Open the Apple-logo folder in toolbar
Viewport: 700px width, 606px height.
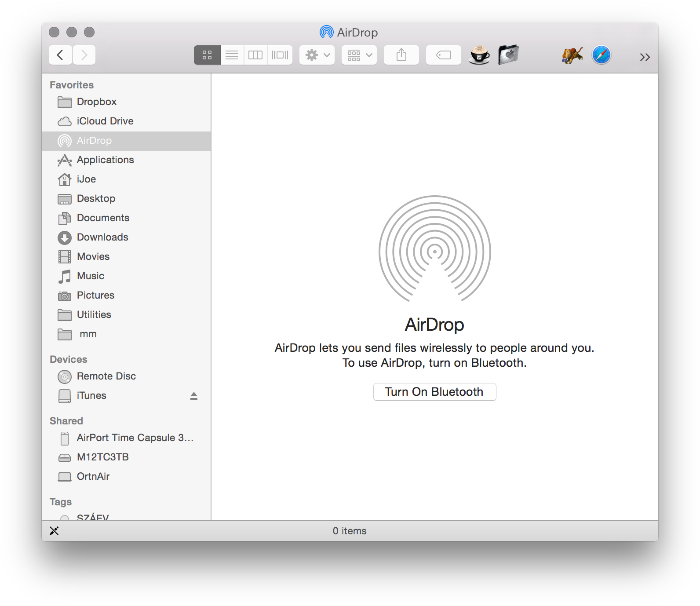(x=509, y=55)
